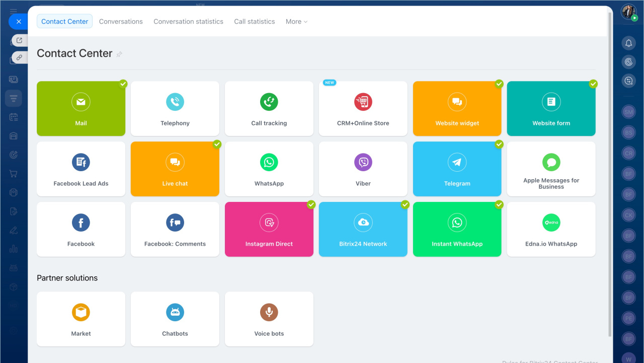The height and width of the screenshot is (363, 644).
Task: Open the Telephony channel icon
Action: pos(175,102)
